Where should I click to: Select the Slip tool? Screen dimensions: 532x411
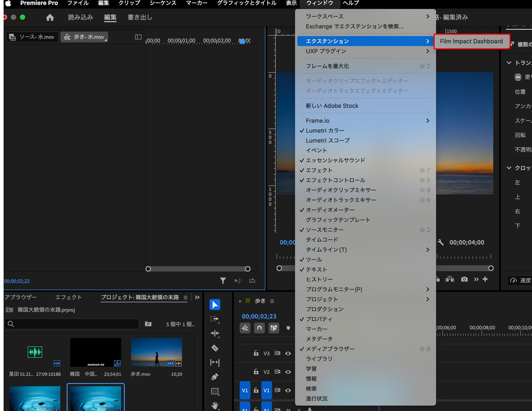215,362
